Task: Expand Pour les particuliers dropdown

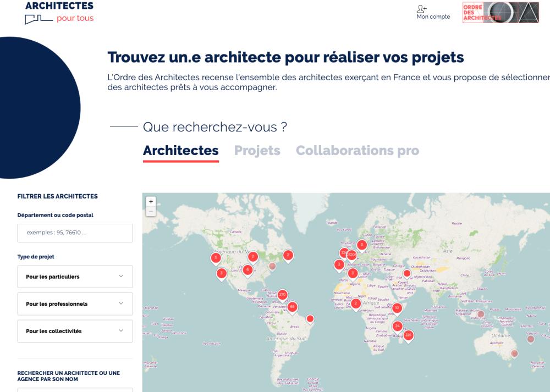Action: [75, 277]
